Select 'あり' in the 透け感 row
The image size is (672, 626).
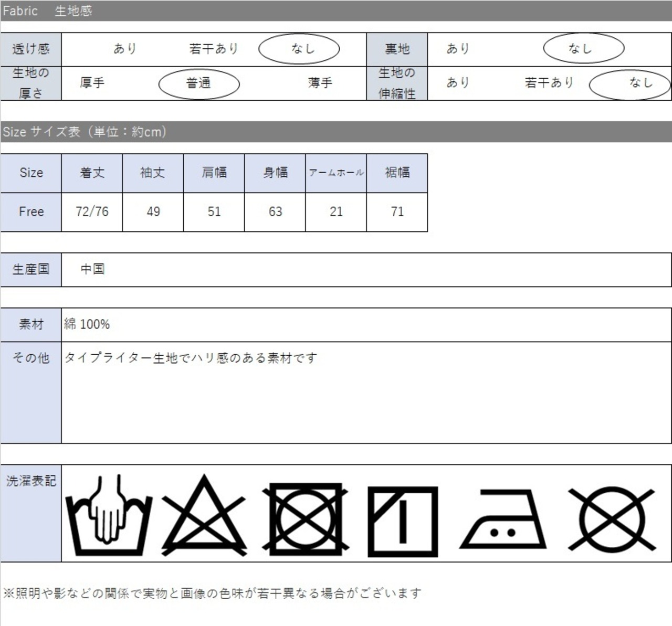[125, 49]
